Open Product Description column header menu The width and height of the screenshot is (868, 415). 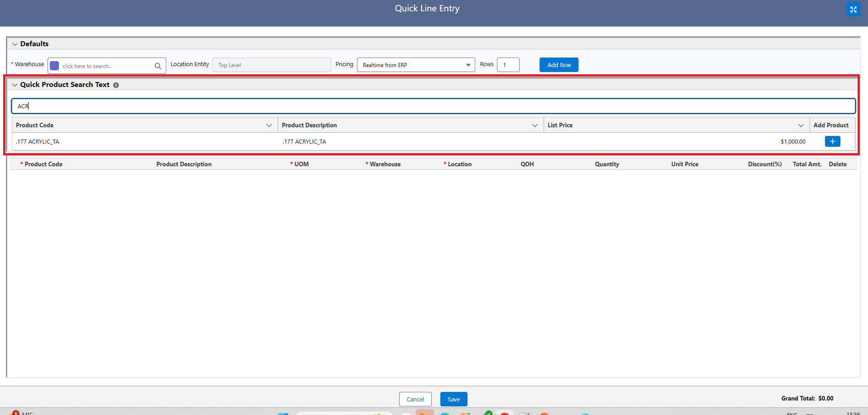tap(535, 125)
